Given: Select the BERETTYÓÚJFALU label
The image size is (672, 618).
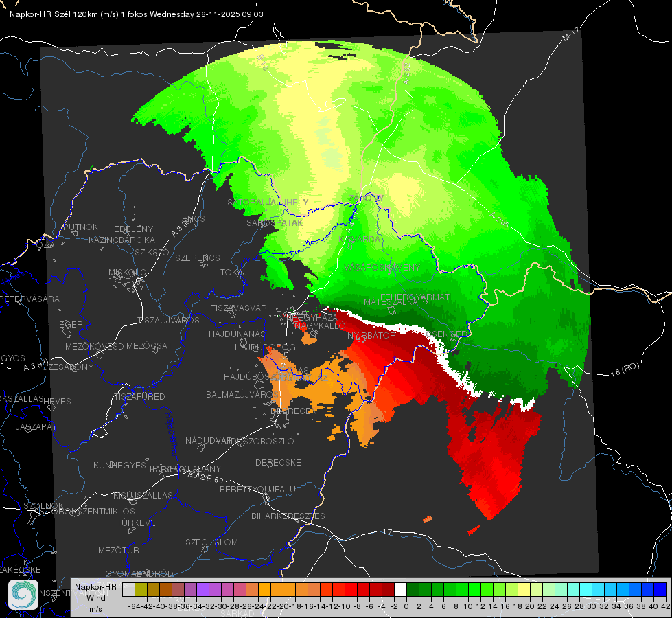Looking at the screenshot, I should coord(257,489).
